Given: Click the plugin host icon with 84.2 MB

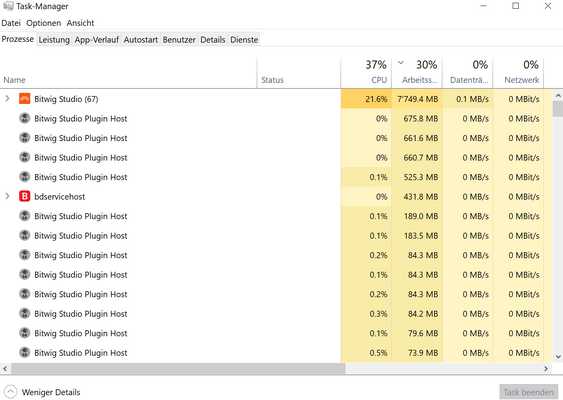Looking at the screenshot, I should [24, 313].
